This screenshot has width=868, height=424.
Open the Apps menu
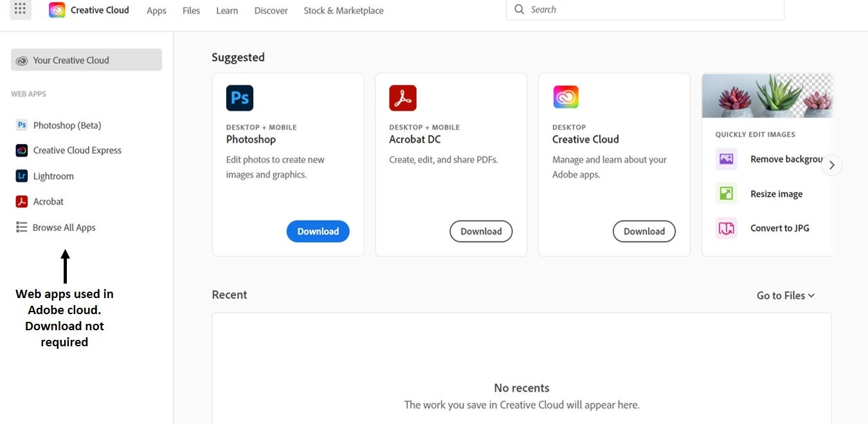coord(156,10)
